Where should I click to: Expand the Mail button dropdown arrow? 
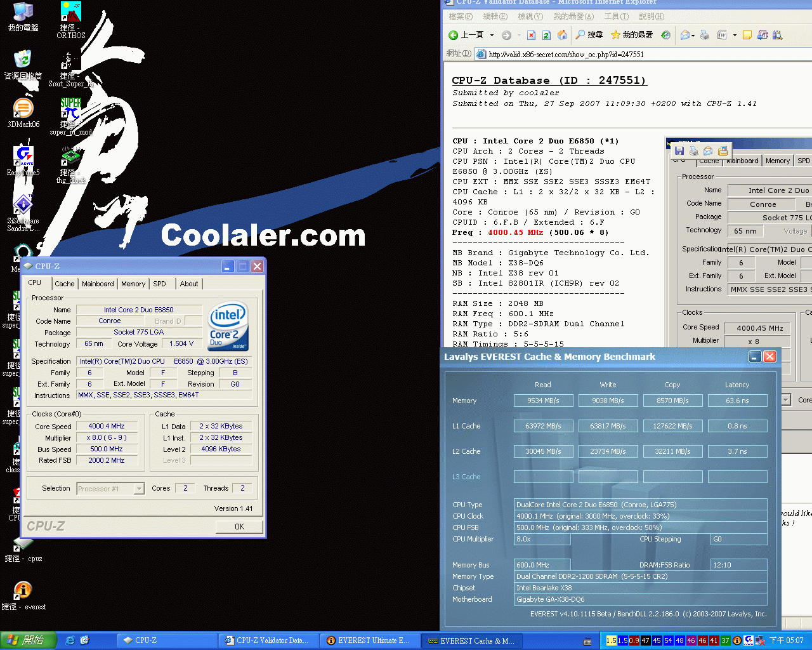click(693, 35)
